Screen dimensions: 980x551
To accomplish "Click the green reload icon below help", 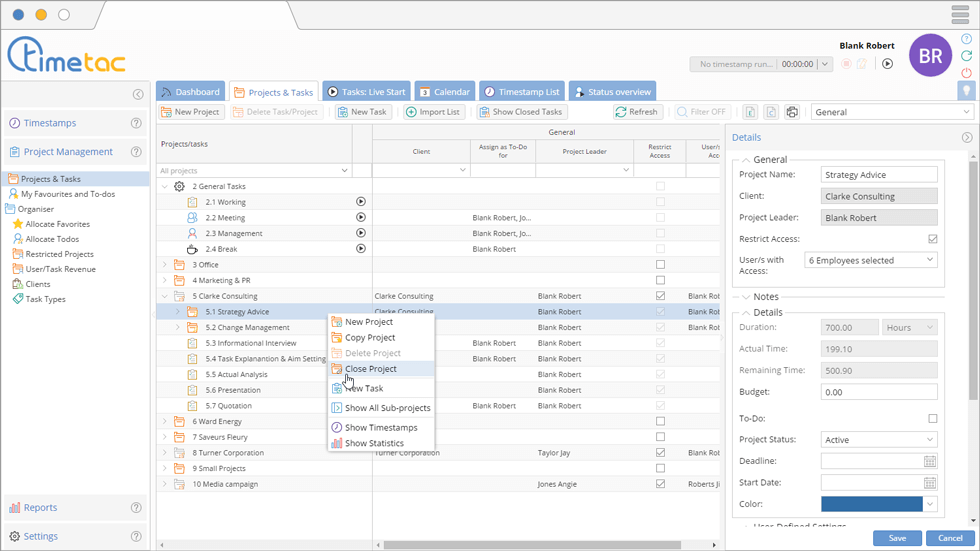I will coord(966,56).
